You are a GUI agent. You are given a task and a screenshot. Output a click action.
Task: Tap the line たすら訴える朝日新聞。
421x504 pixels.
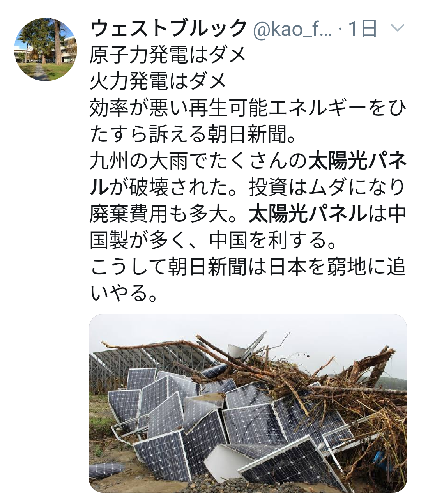click(194, 134)
